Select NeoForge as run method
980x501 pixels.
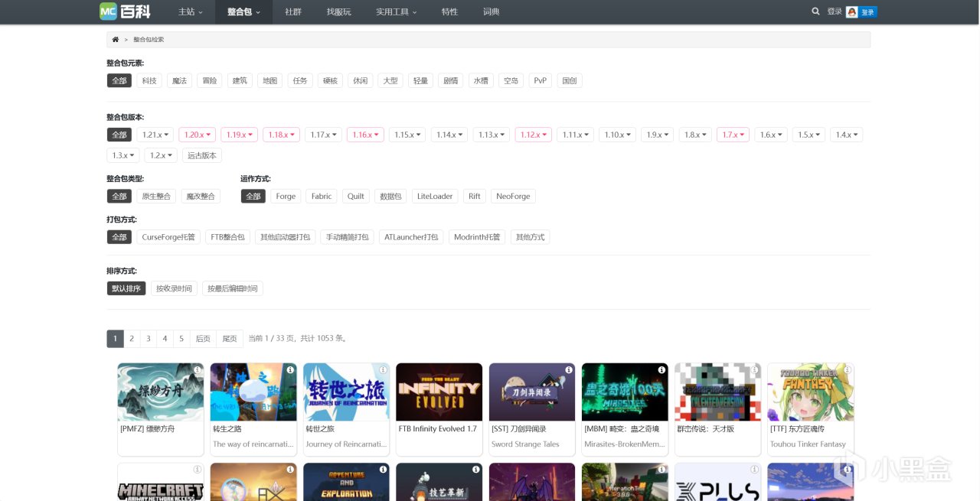(x=513, y=197)
